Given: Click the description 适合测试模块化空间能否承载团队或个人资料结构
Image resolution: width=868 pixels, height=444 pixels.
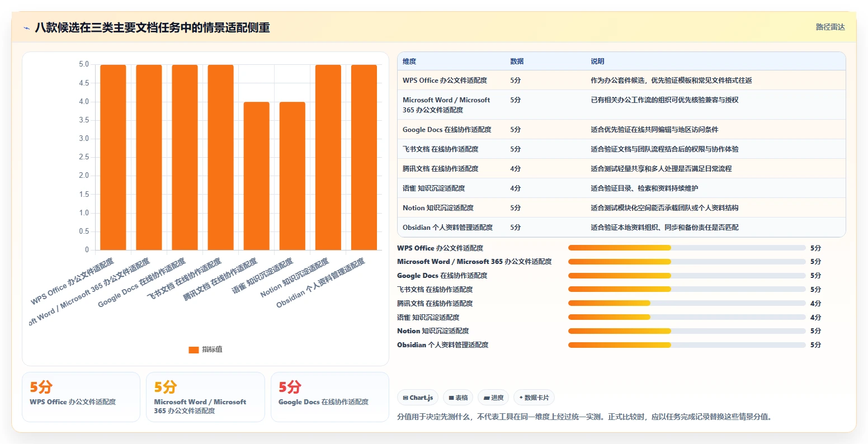Looking at the screenshot, I should pos(664,208).
